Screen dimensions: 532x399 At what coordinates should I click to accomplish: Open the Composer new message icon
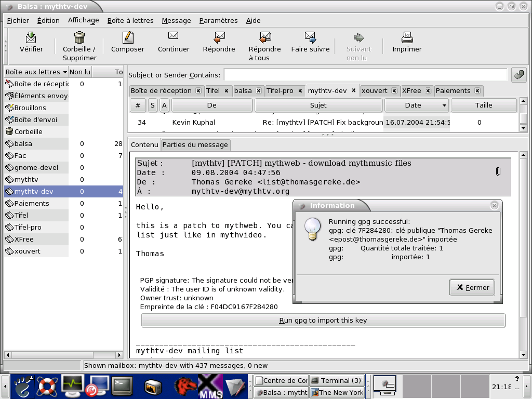[x=128, y=37]
